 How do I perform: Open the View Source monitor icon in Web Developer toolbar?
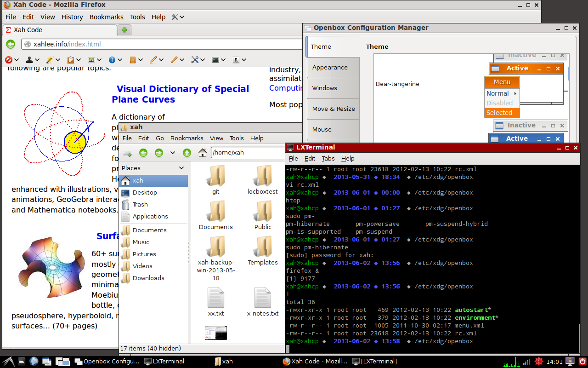(215, 60)
